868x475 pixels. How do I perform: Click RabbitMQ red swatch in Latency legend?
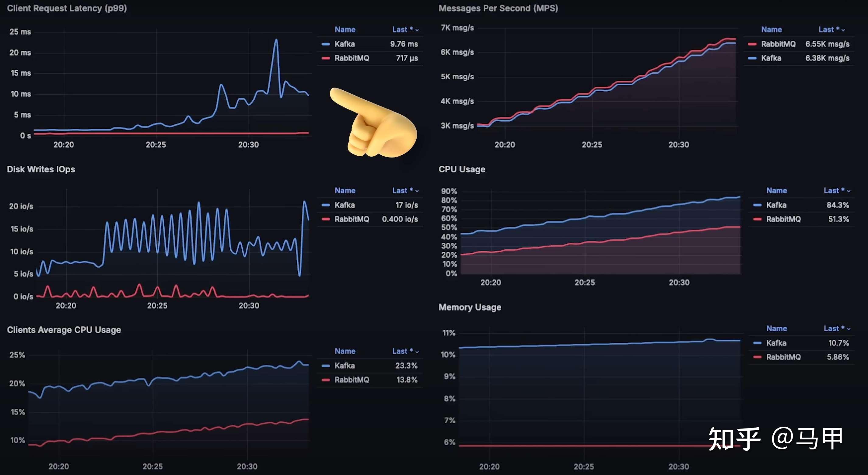(326, 58)
